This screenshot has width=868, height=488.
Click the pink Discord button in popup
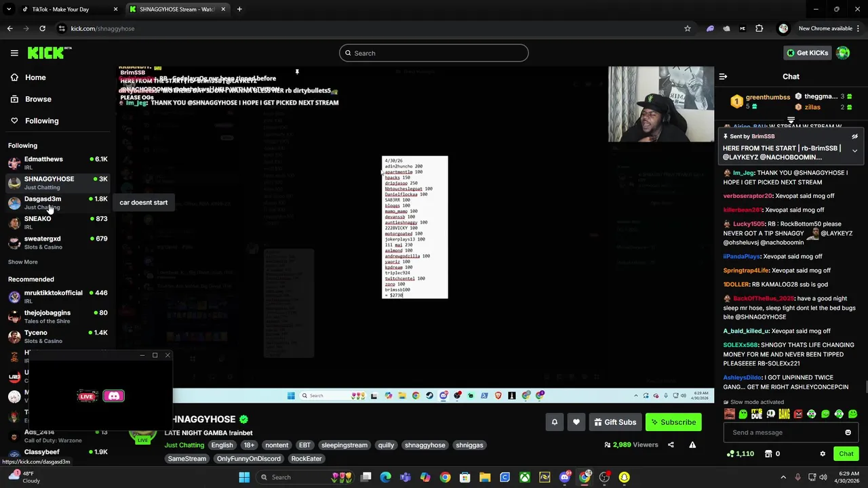coord(113,396)
